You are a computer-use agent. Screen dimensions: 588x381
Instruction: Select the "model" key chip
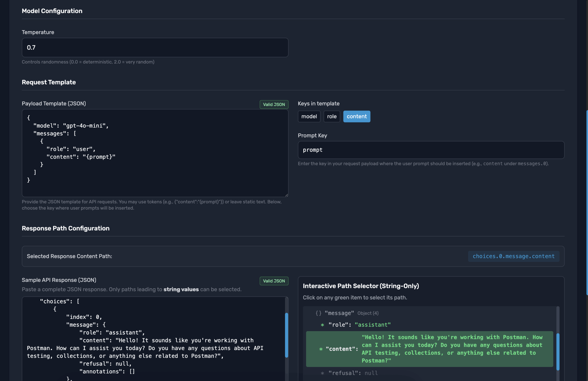(309, 117)
